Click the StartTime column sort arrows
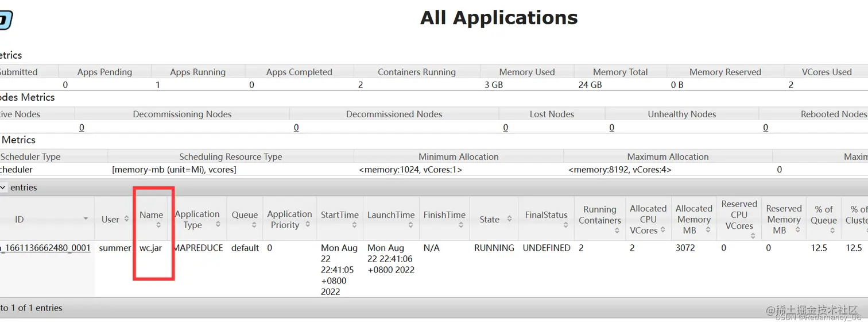868x326 pixels. (x=354, y=225)
